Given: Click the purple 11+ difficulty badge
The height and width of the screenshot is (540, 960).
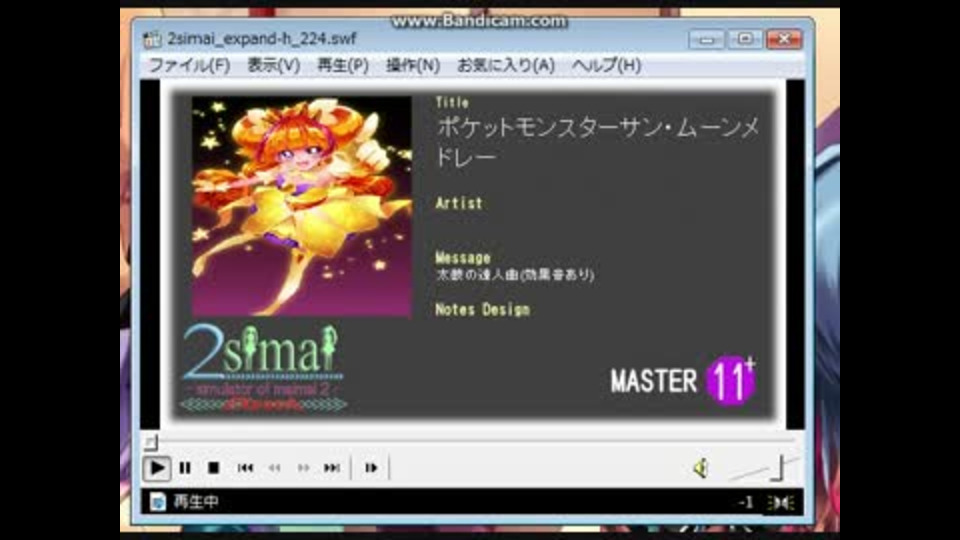Looking at the screenshot, I should [x=731, y=380].
